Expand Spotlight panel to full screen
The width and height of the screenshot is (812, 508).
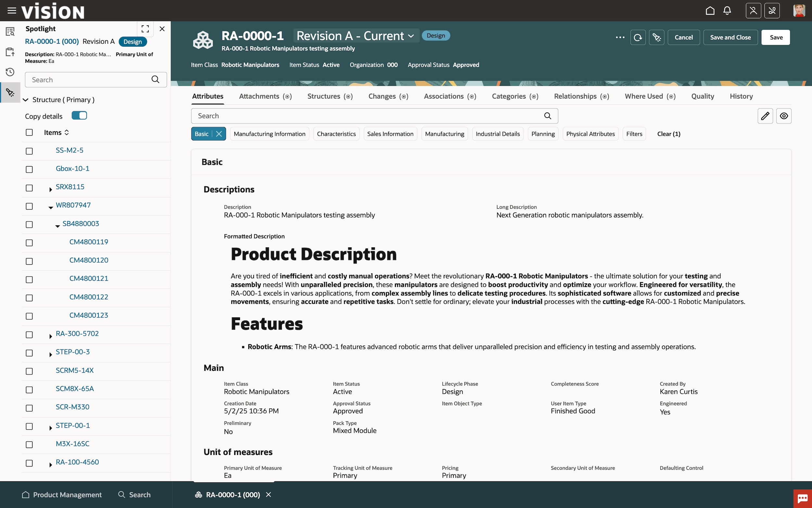point(145,29)
